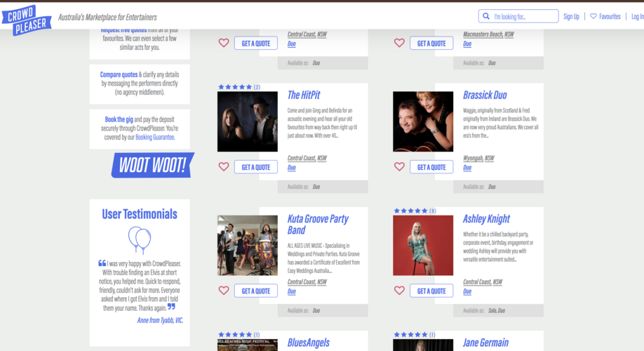Click Duo category link under Kuta Groove

coord(292,291)
